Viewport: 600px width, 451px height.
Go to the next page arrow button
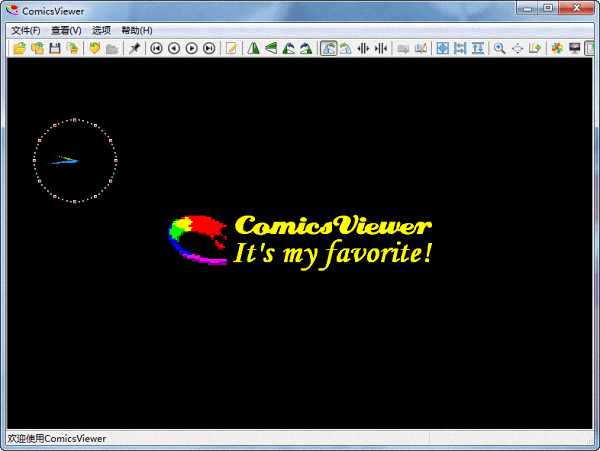(192, 48)
